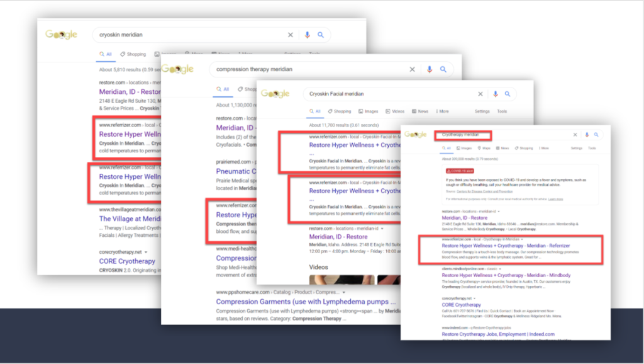
Task: Switch to Videos tab in Cryoskin Facial results
Action: coord(396,111)
